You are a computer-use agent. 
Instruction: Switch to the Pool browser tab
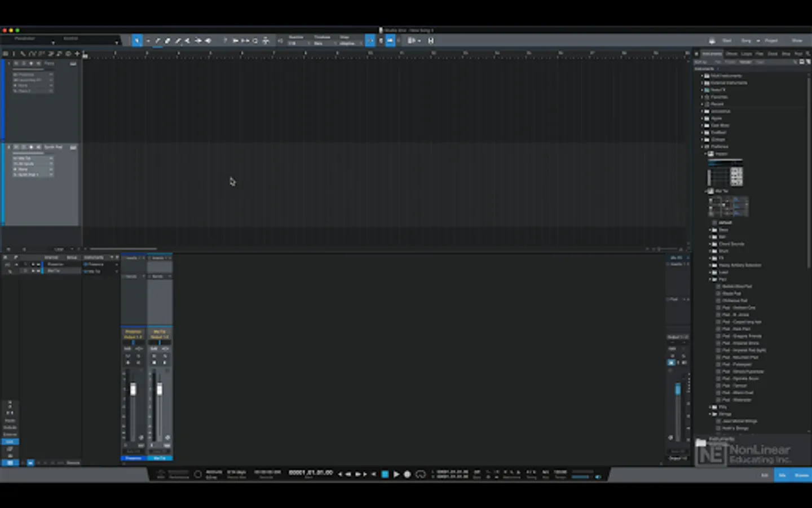pyautogui.click(x=798, y=54)
